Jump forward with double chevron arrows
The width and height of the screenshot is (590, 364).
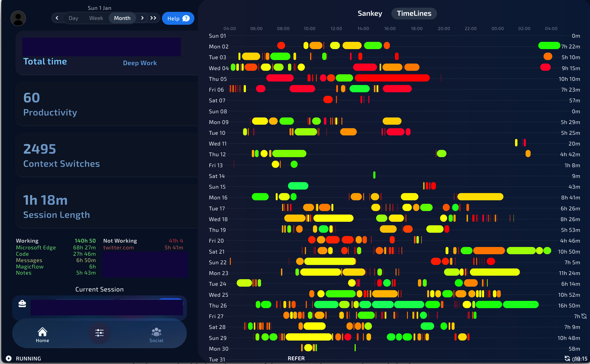click(153, 18)
